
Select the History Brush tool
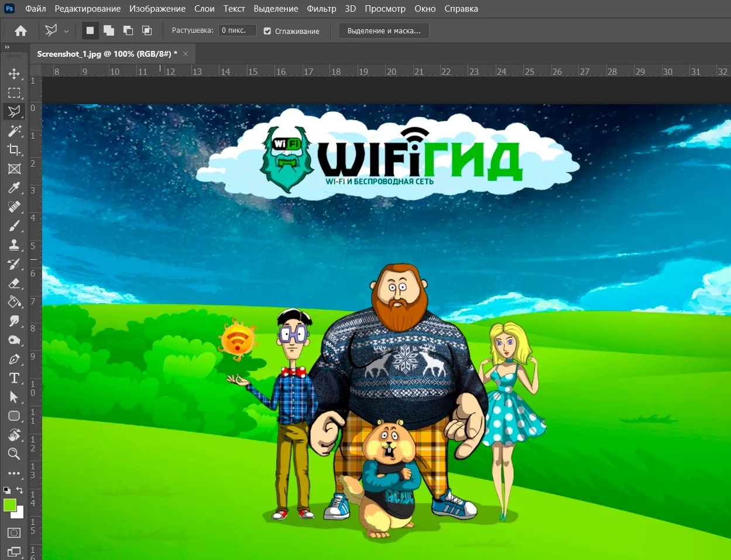coord(14,264)
